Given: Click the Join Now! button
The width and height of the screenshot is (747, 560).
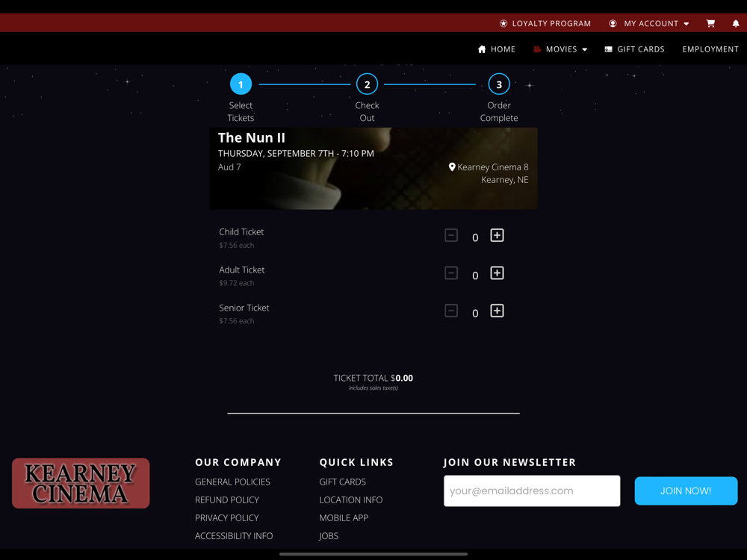Looking at the screenshot, I should coord(686,491).
